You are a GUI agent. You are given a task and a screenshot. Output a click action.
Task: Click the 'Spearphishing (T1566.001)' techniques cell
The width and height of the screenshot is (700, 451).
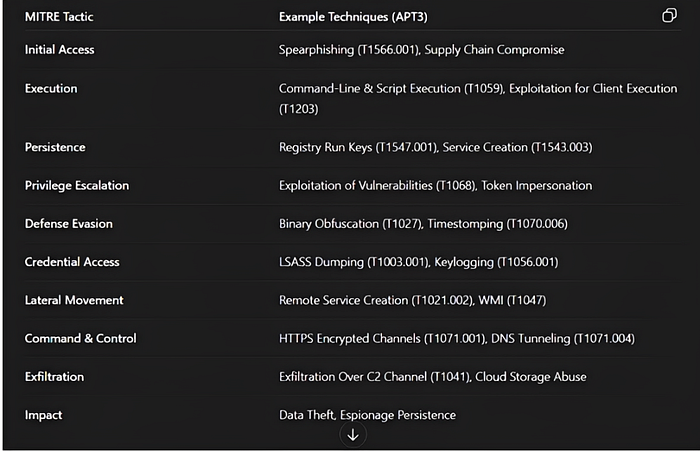click(421, 50)
